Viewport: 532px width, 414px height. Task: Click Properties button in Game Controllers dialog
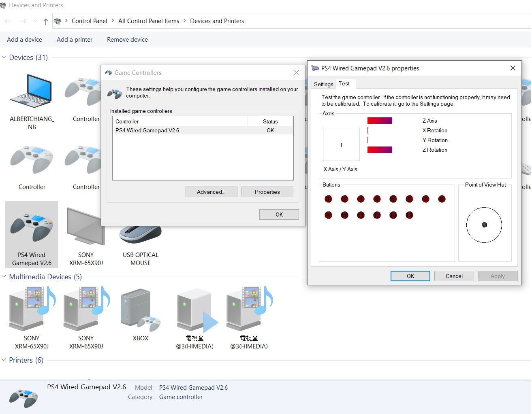(x=267, y=192)
